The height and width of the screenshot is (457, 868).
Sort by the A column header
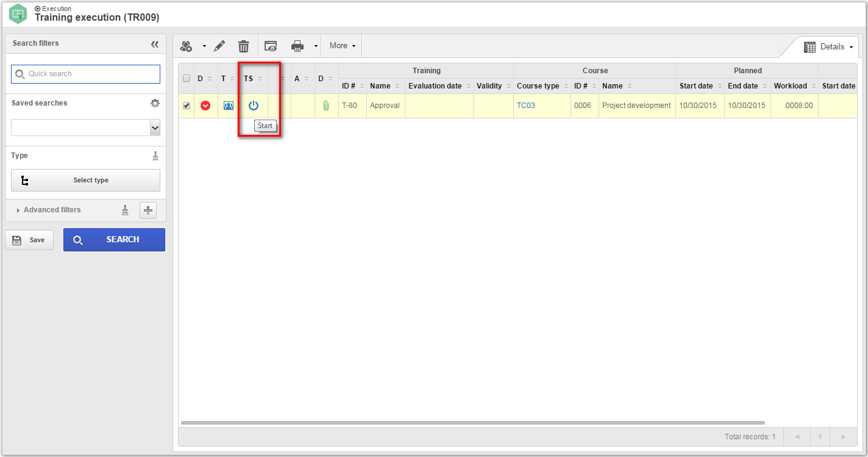pos(303,79)
